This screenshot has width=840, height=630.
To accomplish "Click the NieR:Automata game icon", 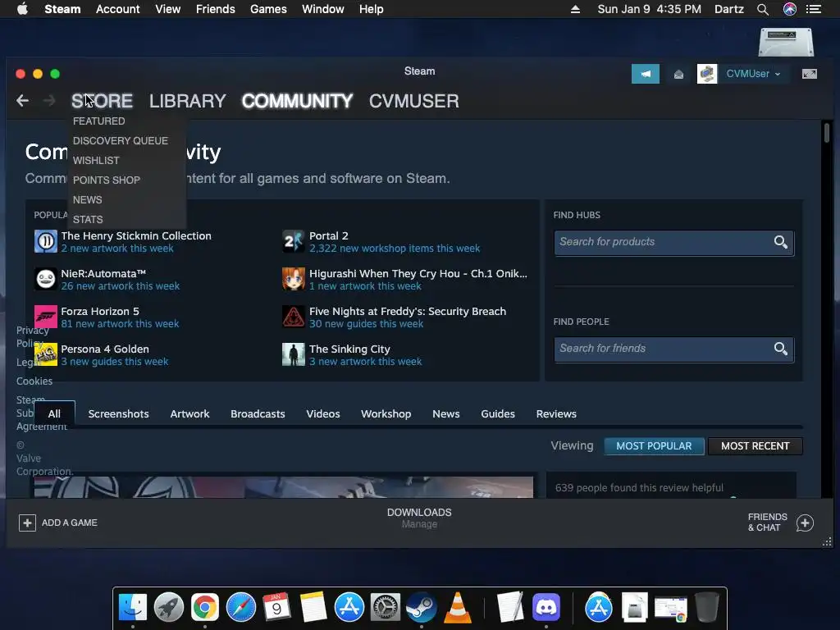I will pos(46,279).
